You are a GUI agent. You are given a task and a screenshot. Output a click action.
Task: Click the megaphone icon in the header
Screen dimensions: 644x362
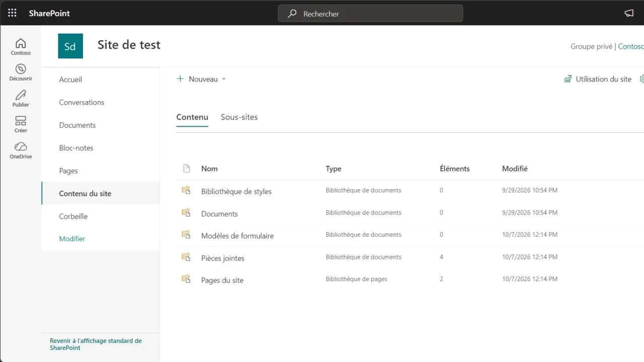point(629,14)
